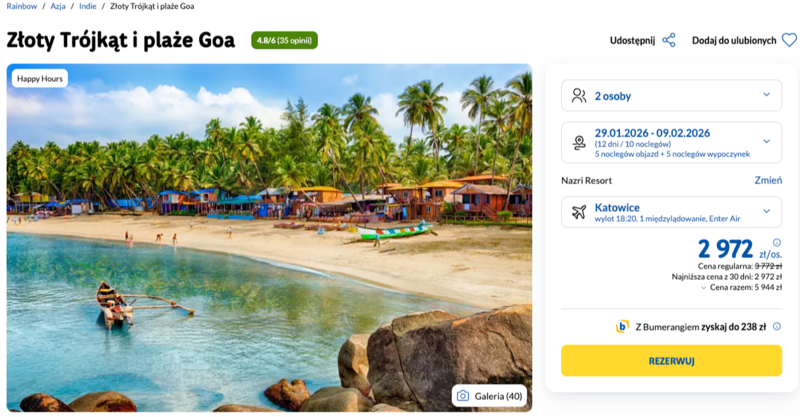Click the calendar-location icon in the date field

click(578, 142)
